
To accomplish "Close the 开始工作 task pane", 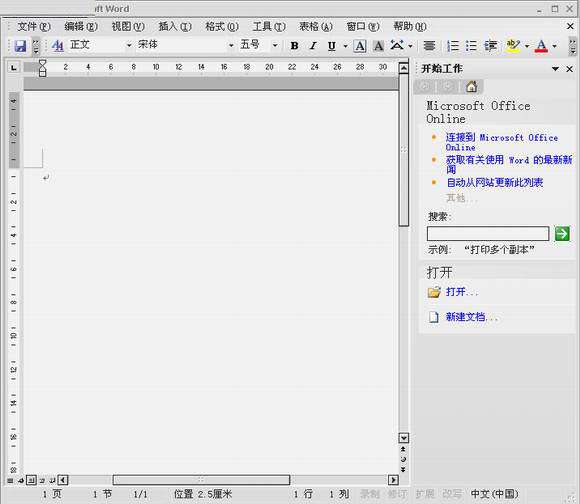I will coord(570,69).
